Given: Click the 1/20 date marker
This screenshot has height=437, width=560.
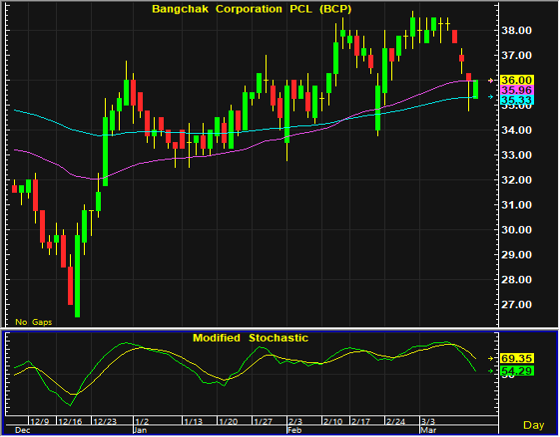Looking at the screenshot, I should point(228,421).
